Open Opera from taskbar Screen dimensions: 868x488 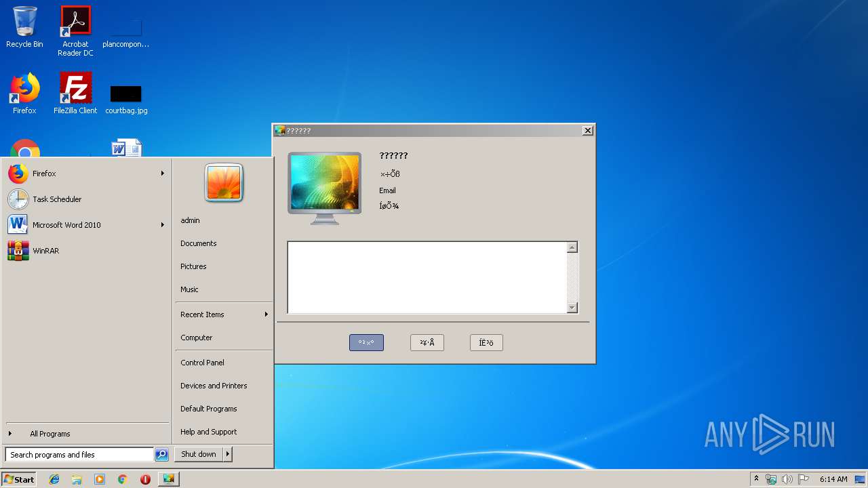145,479
